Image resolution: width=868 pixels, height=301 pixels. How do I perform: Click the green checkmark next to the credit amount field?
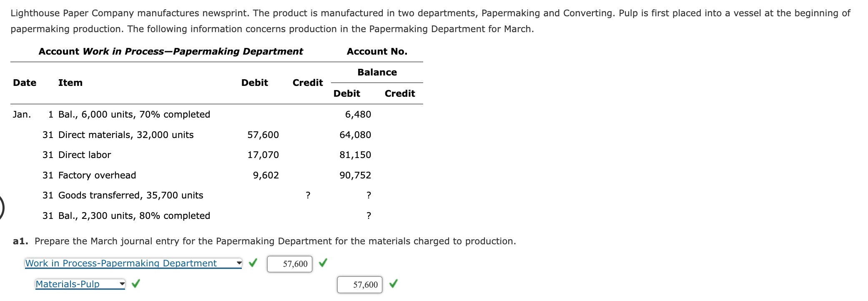point(393,284)
